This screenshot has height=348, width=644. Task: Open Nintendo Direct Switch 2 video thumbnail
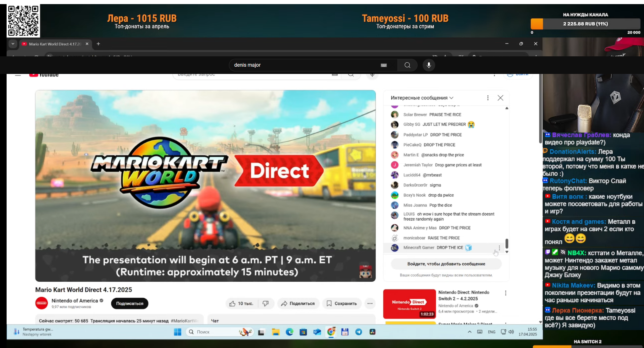[409, 304]
